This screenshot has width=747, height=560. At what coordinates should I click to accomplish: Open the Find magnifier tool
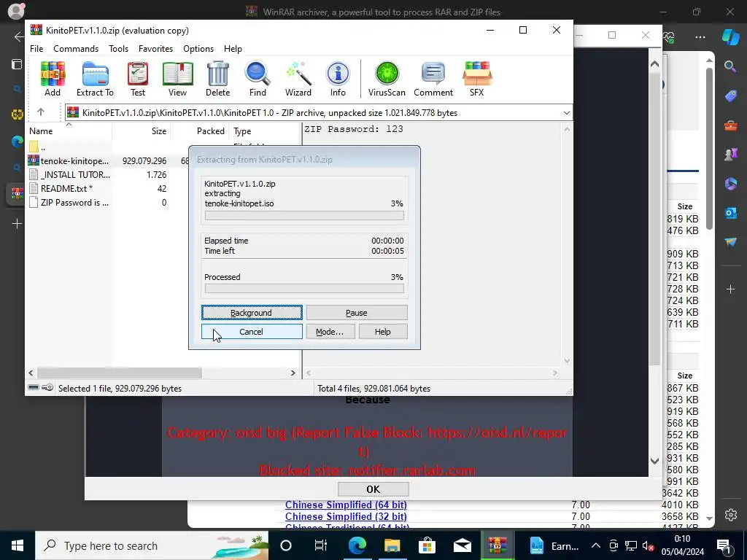click(x=258, y=79)
